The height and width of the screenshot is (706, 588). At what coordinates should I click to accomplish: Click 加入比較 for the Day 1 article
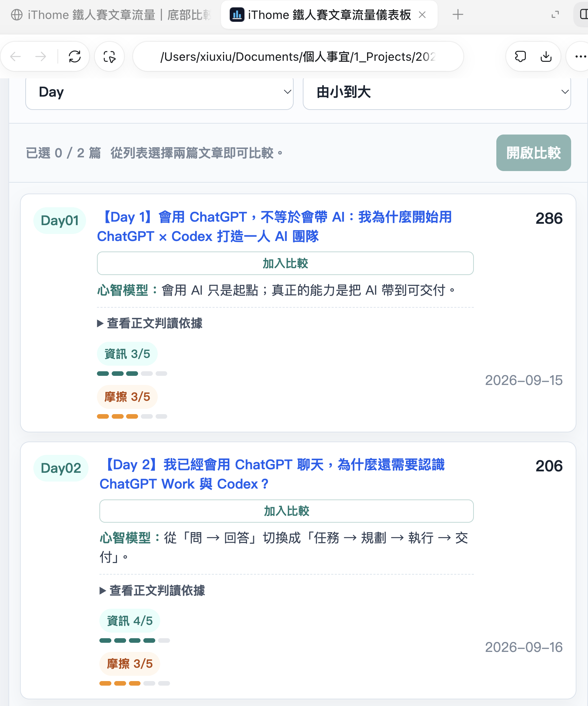point(285,263)
